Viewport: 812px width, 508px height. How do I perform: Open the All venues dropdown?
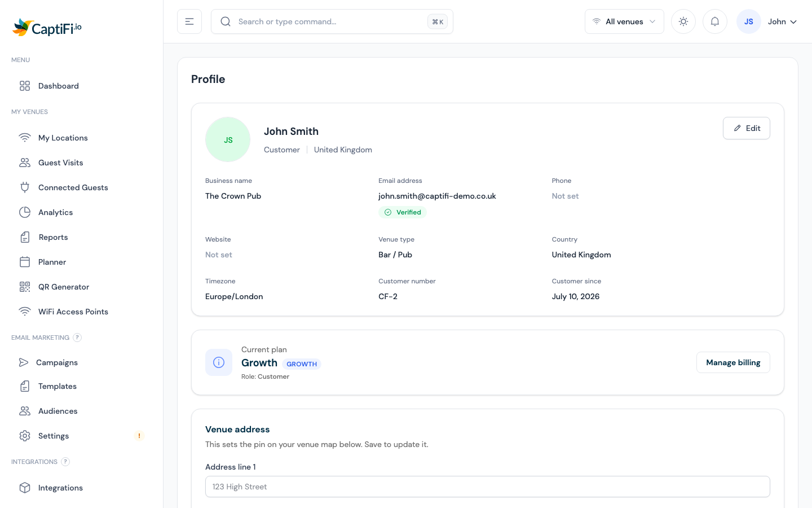tap(624, 21)
